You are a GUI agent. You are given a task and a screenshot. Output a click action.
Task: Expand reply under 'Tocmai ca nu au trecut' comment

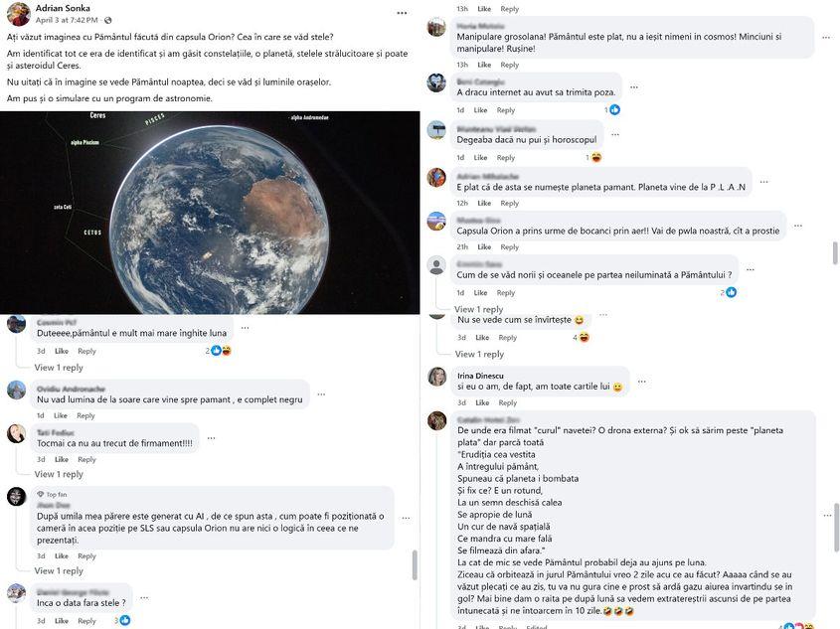point(59,474)
